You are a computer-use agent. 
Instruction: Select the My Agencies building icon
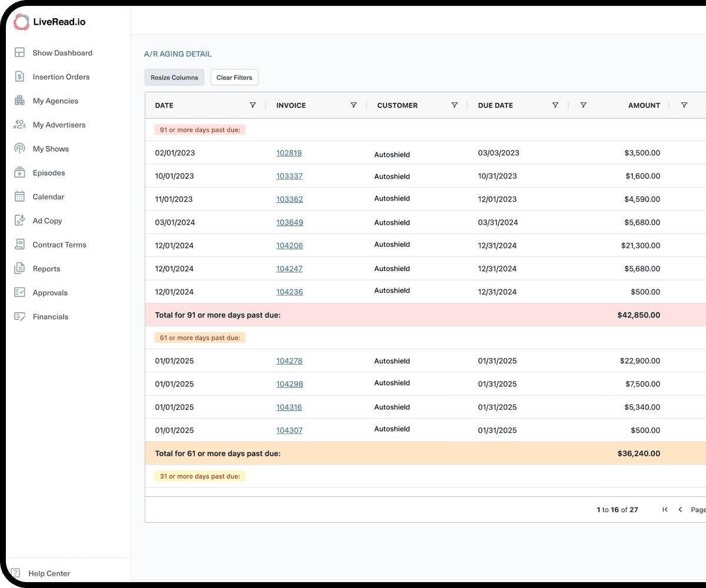click(x=19, y=101)
